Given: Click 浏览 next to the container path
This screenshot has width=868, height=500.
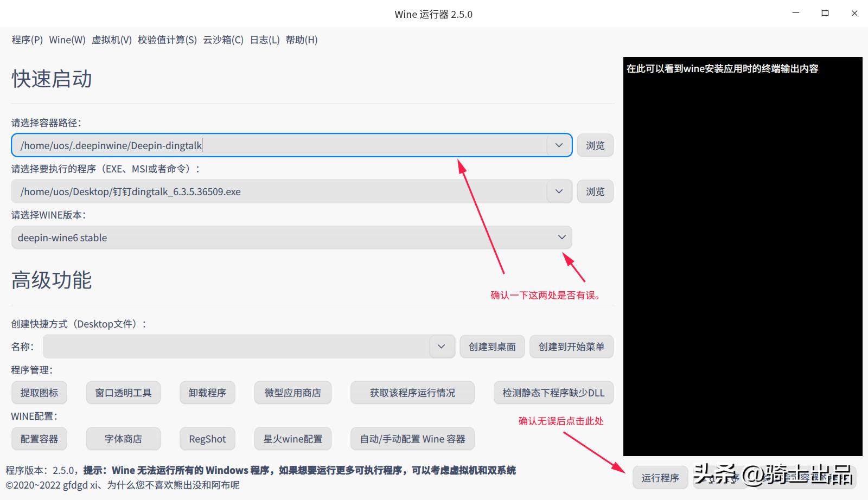Looking at the screenshot, I should tap(595, 145).
